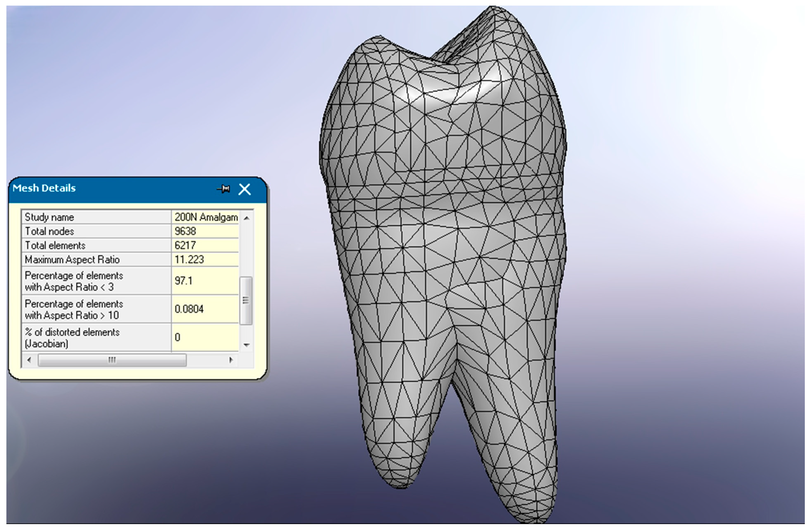Screen dimensions: 812x531
Task: Click the Mesh Details title bar text
Action: coord(44,188)
